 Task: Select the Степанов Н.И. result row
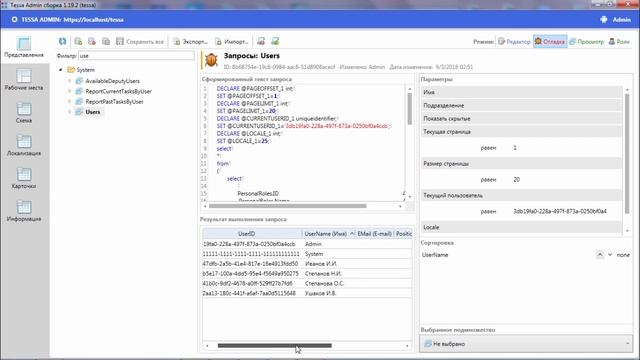point(307,273)
